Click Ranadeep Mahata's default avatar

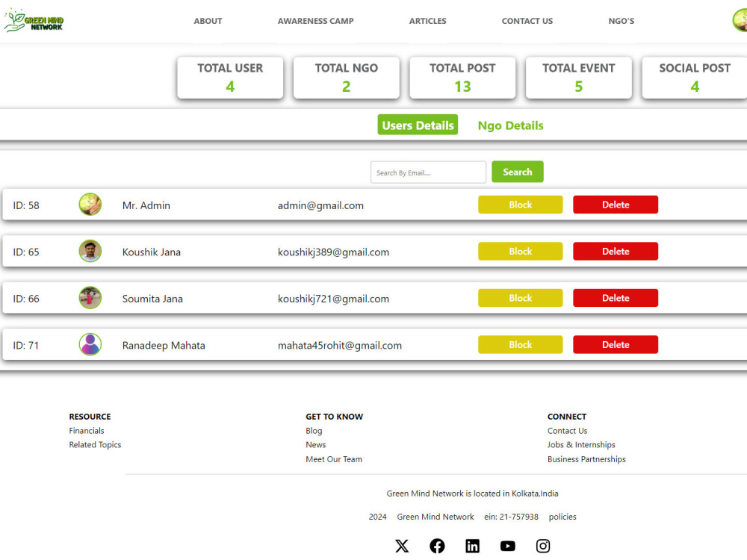coord(90,344)
